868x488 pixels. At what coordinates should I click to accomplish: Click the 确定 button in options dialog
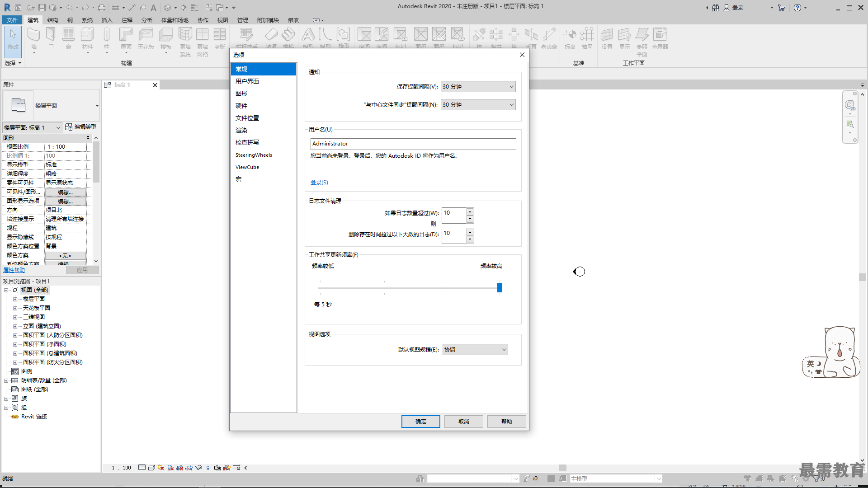pos(420,421)
